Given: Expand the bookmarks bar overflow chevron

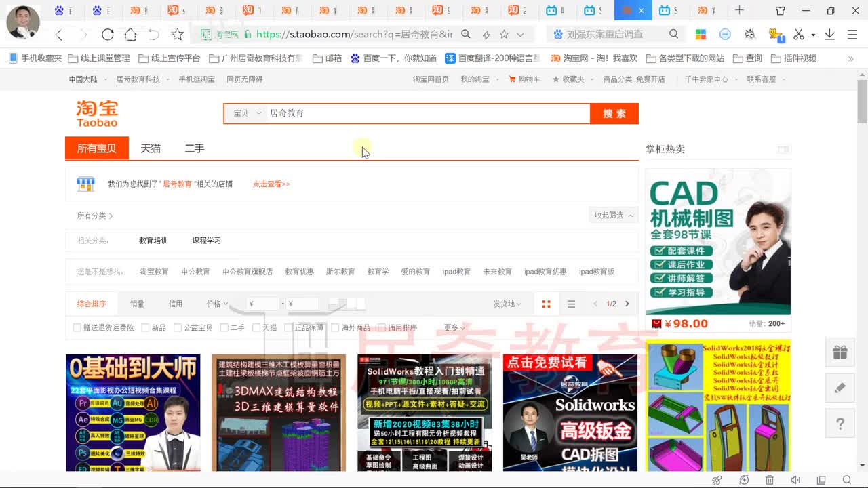Looking at the screenshot, I should pyautogui.click(x=850, y=58).
